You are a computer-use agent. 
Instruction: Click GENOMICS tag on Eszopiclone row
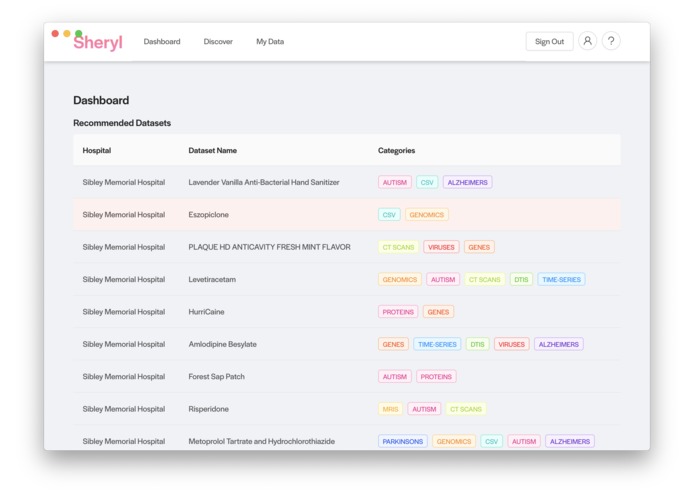tap(426, 214)
